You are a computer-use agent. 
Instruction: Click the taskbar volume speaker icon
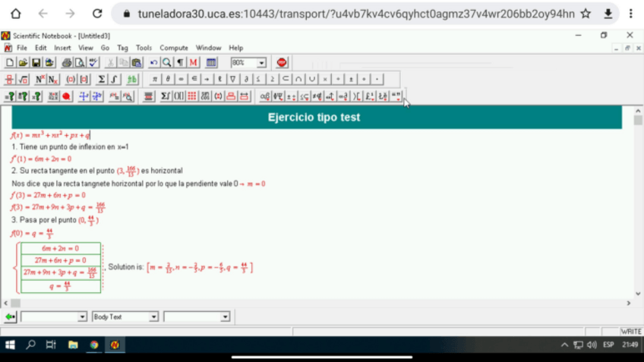[592, 345]
